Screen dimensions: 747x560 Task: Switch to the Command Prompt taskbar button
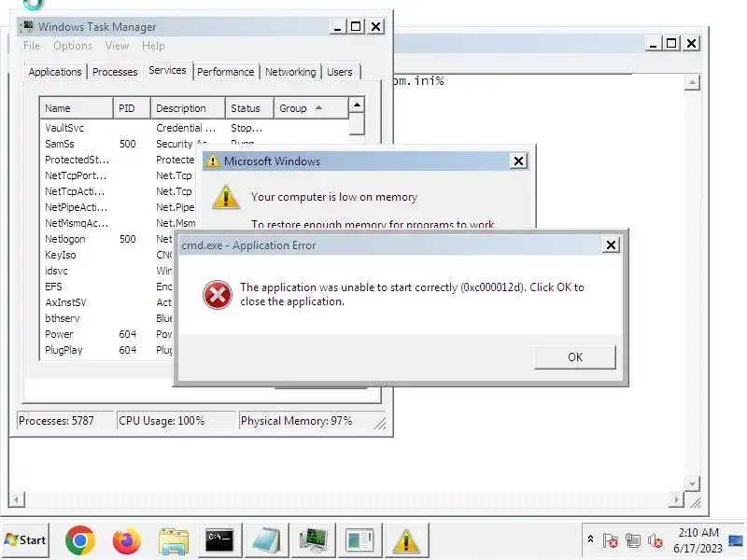(x=219, y=540)
